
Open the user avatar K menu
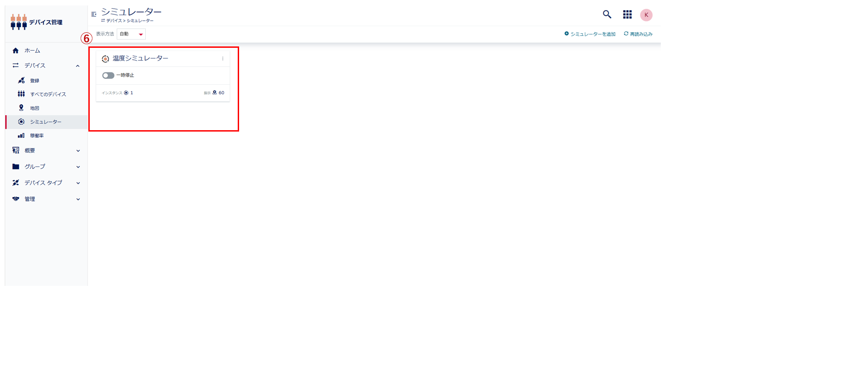[646, 15]
